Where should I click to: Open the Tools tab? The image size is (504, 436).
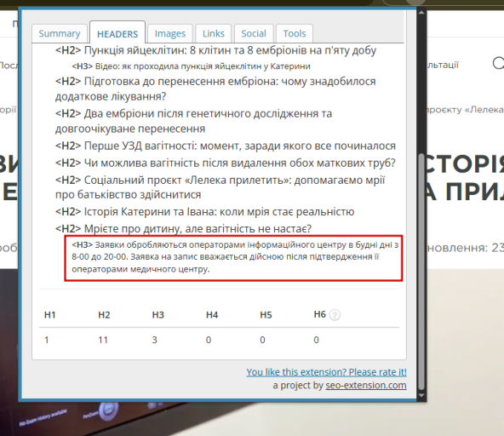click(x=295, y=33)
